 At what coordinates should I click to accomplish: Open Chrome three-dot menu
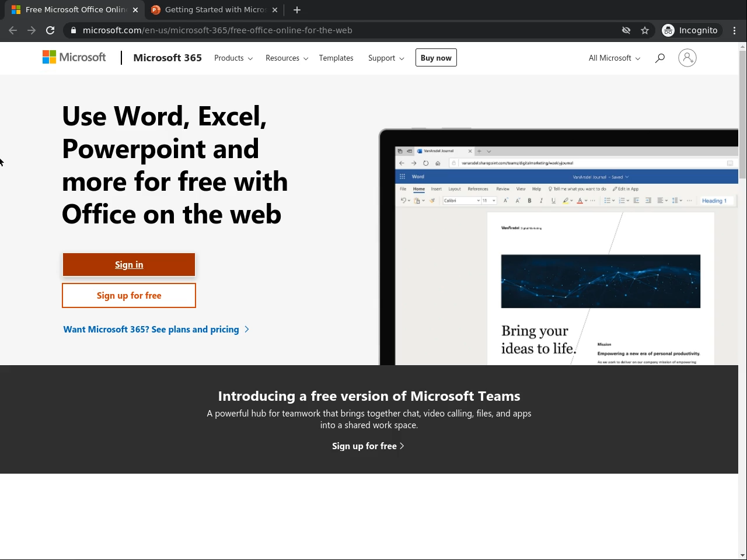(x=735, y=30)
